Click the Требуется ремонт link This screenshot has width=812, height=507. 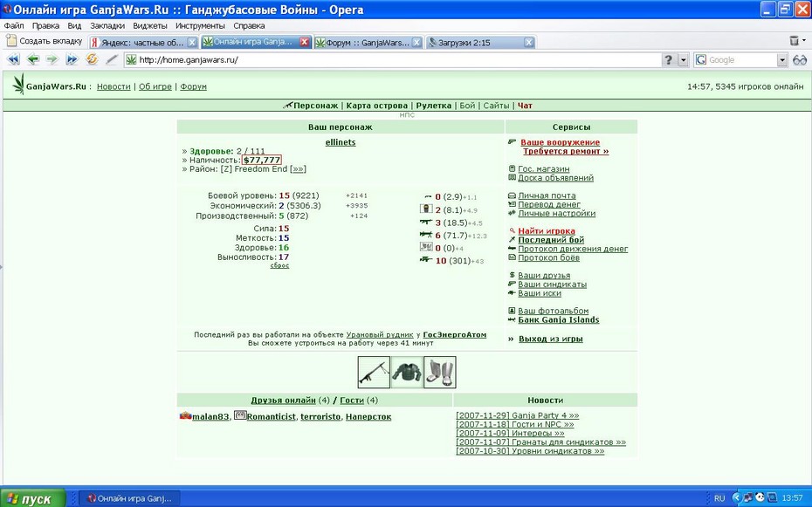566,152
